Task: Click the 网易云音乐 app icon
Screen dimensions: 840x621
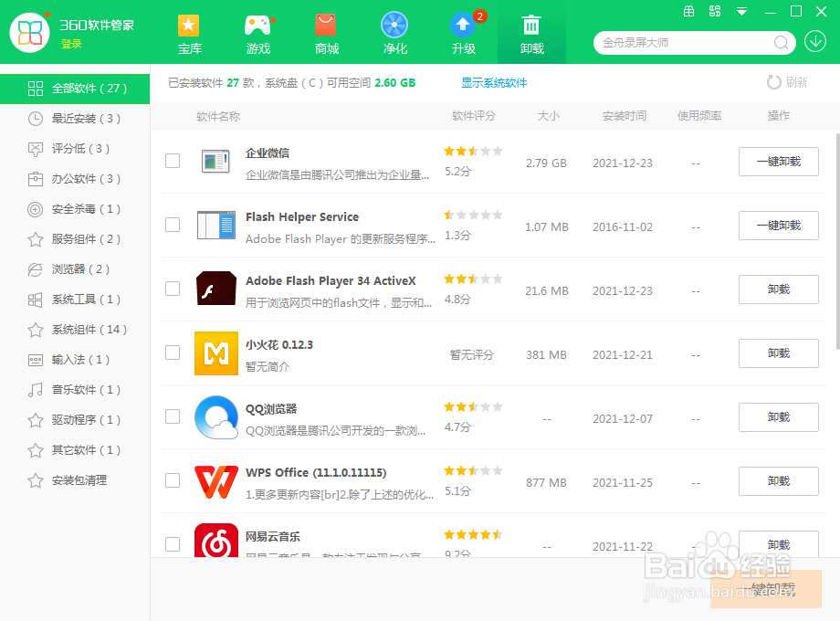Action: pos(215,540)
